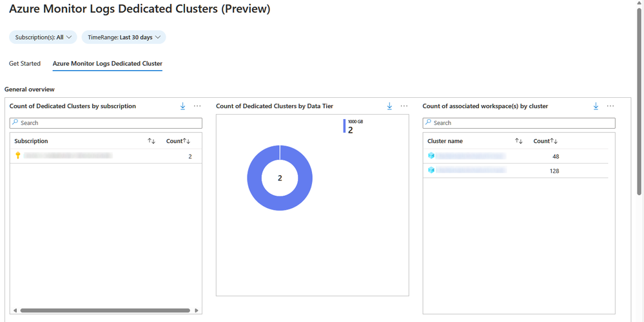This screenshot has height=322, width=644.
Task: Click the cluster icon in the row with count 128
Action: pos(431,170)
